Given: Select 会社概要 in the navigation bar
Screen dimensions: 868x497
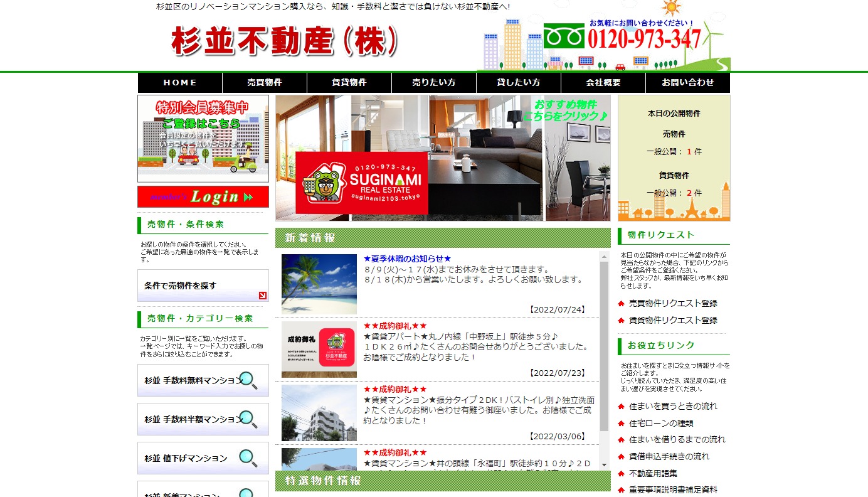Looking at the screenshot, I should point(603,83).
